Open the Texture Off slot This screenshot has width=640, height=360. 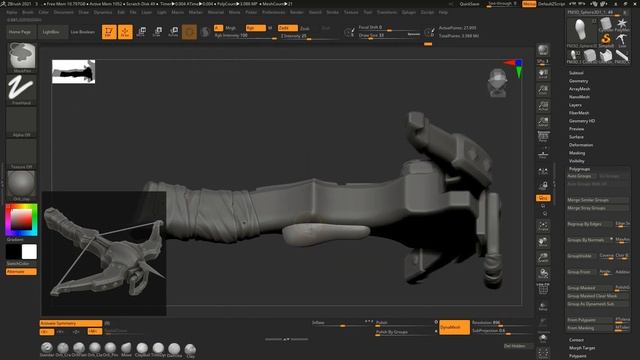tap(22, 154)
